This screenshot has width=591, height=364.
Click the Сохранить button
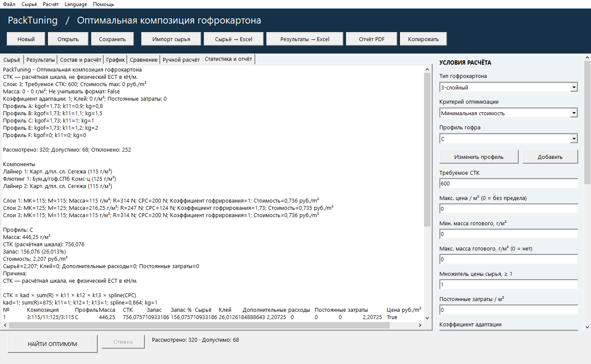point(112,39)
